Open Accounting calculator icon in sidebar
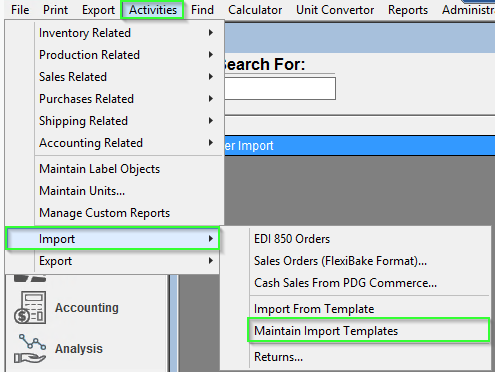495x372 pixels. tap(30, 307)
